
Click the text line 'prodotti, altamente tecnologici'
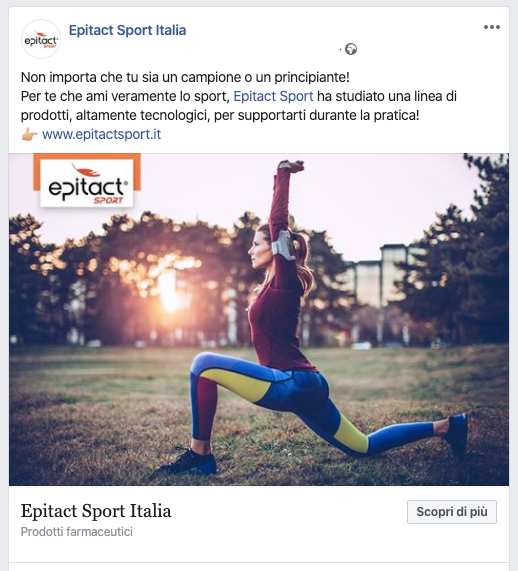[x=220, y=115]
